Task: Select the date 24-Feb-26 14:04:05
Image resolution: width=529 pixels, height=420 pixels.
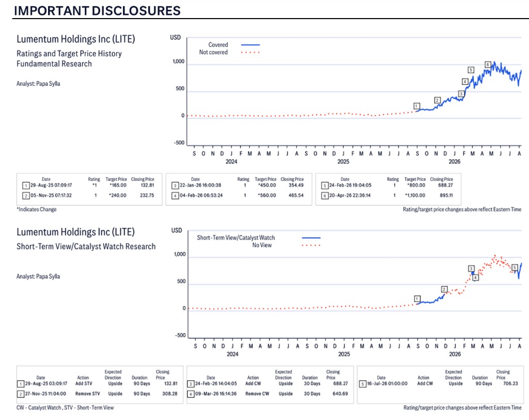Action: 216,383
